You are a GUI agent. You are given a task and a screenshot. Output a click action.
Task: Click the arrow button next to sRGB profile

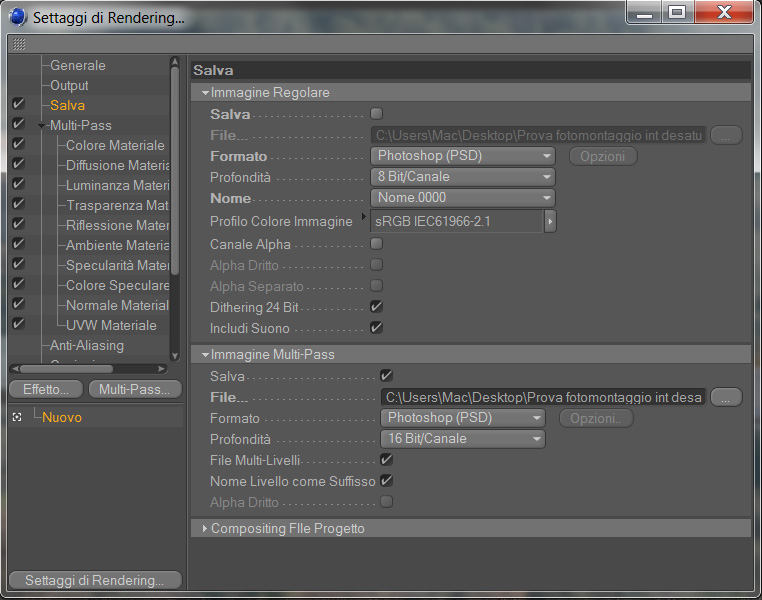pos(550,222)
